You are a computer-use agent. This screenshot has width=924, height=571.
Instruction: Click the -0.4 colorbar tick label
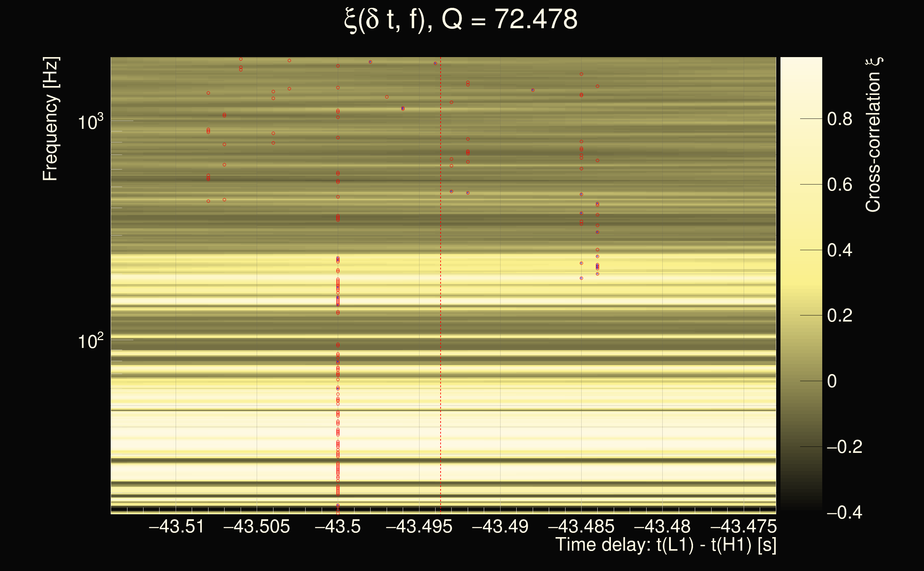844,513
